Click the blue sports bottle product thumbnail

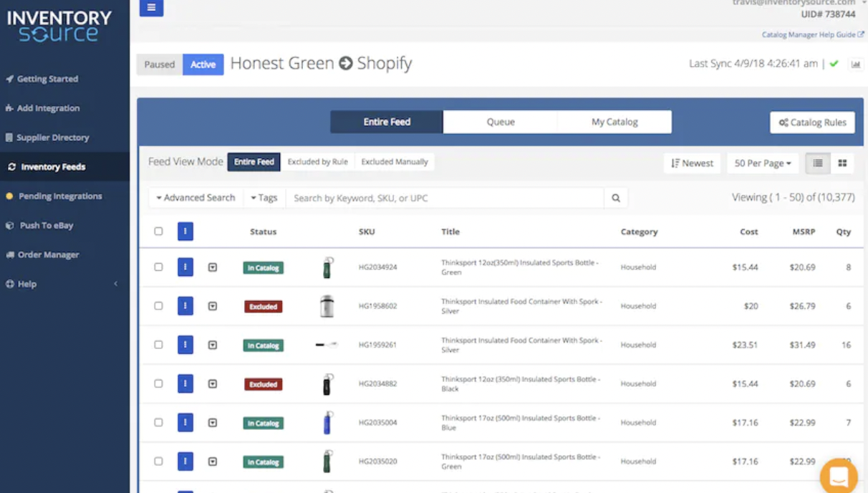click(327, 423)
